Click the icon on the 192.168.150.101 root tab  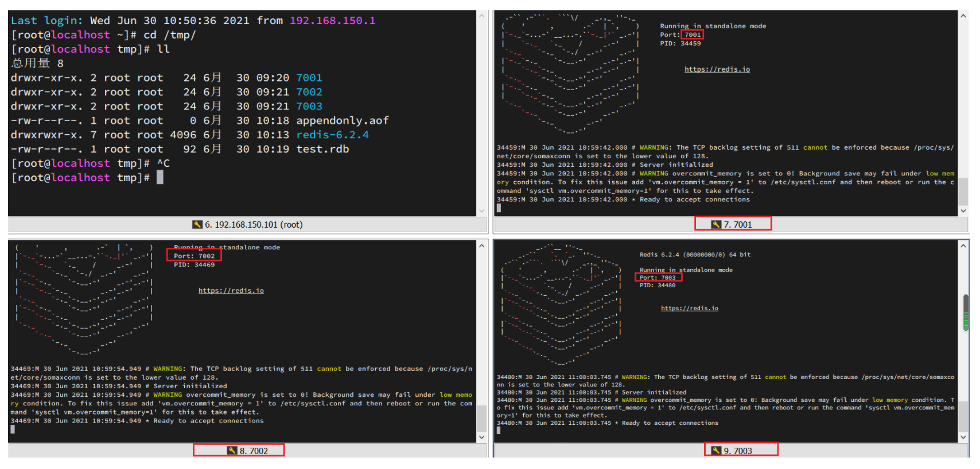197,225
